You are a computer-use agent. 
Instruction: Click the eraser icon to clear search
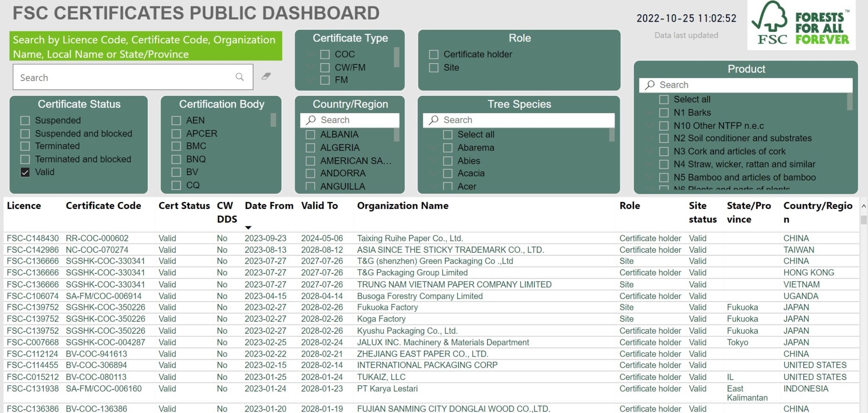point(266,76)
